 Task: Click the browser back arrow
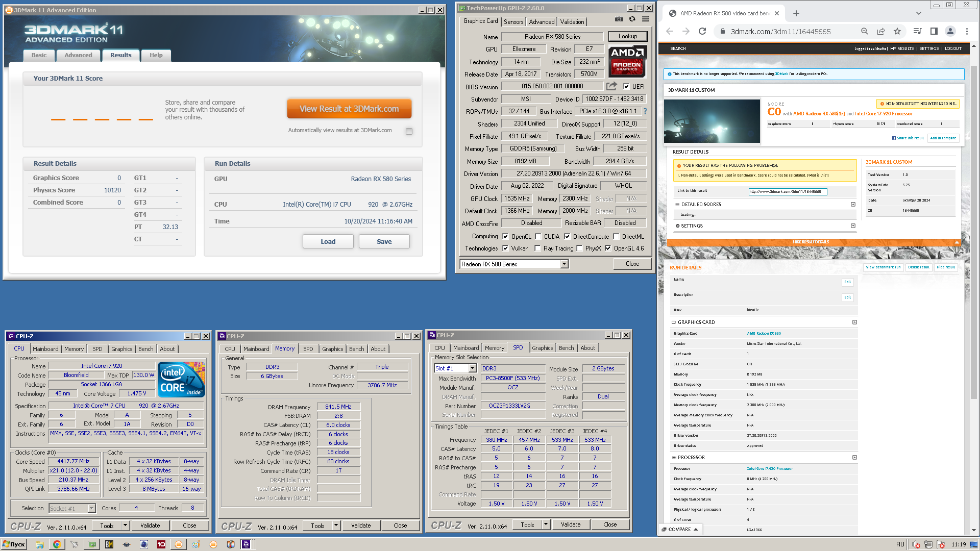(670, 31)
